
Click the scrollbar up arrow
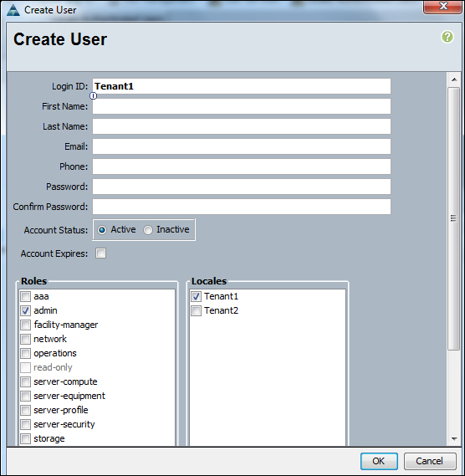click(x=454, y=79)
